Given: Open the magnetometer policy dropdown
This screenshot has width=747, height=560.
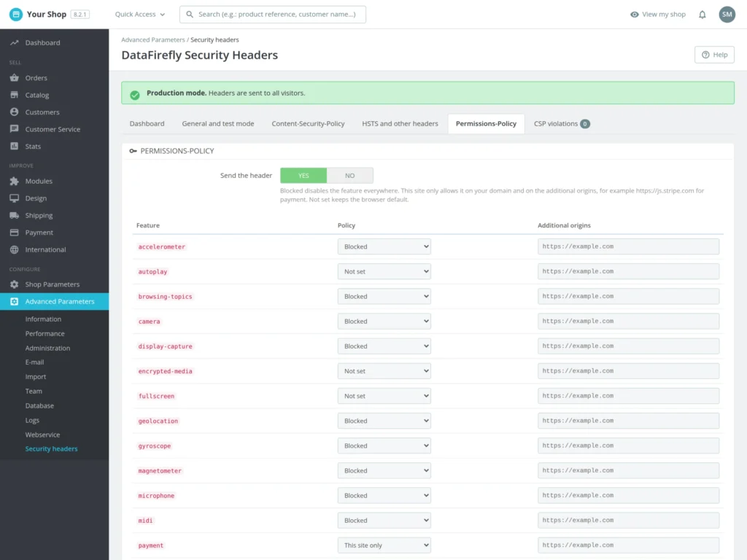Looking at the screenshot, I should [384, 470].
